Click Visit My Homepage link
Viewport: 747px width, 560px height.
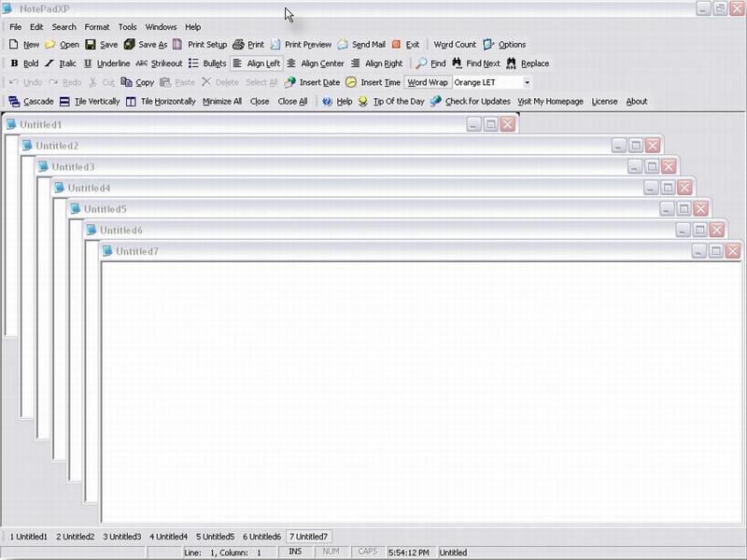pyautogui.click(x=550, y=102)
